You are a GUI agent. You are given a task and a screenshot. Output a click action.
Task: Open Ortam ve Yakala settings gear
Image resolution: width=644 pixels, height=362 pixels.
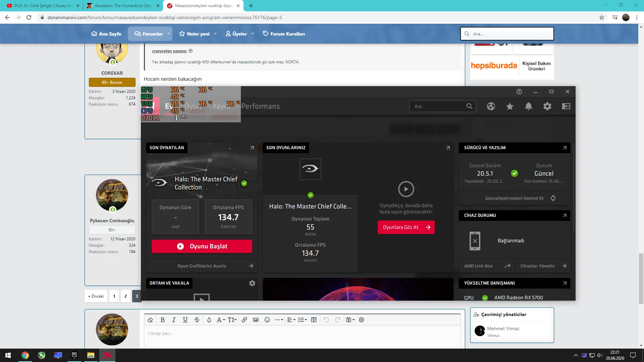[252, 283]
